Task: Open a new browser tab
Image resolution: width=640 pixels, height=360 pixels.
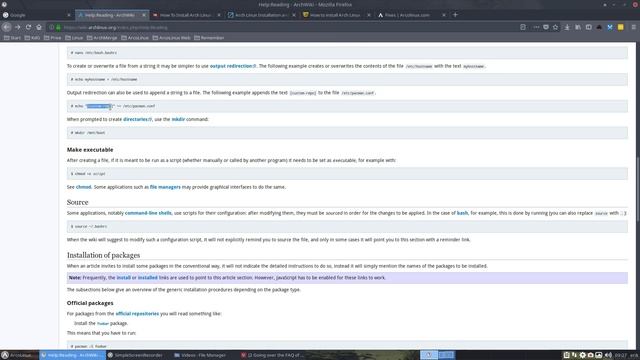Action: point(455,15)
